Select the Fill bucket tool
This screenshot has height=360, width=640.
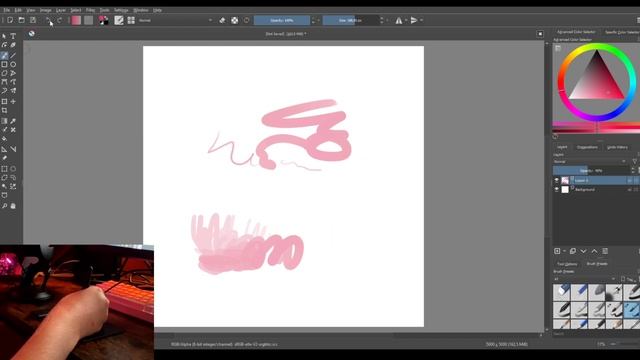point(4,139)
